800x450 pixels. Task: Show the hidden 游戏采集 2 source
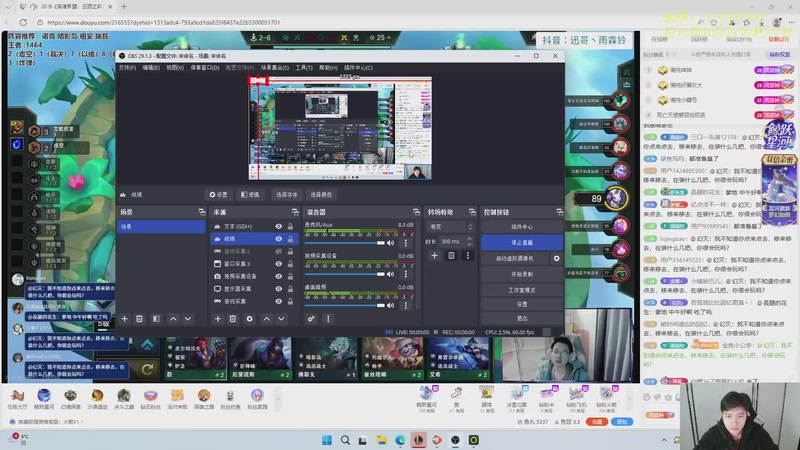coord(279,252)
